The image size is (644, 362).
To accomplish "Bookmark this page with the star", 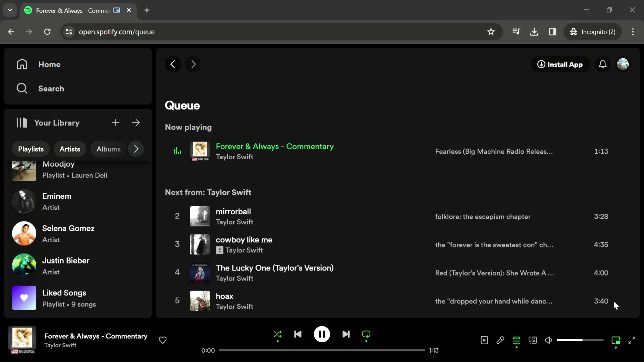I will (x=491, y=32).
